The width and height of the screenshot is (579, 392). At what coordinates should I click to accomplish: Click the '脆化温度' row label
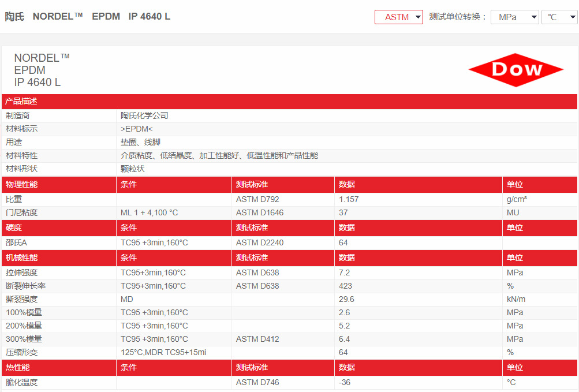22,382
